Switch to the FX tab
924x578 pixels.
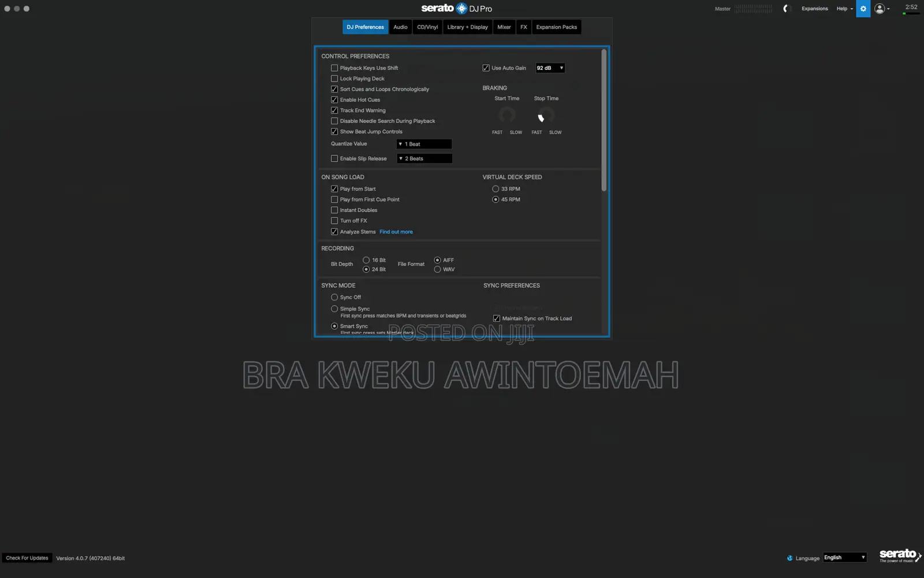coord(524,27)
